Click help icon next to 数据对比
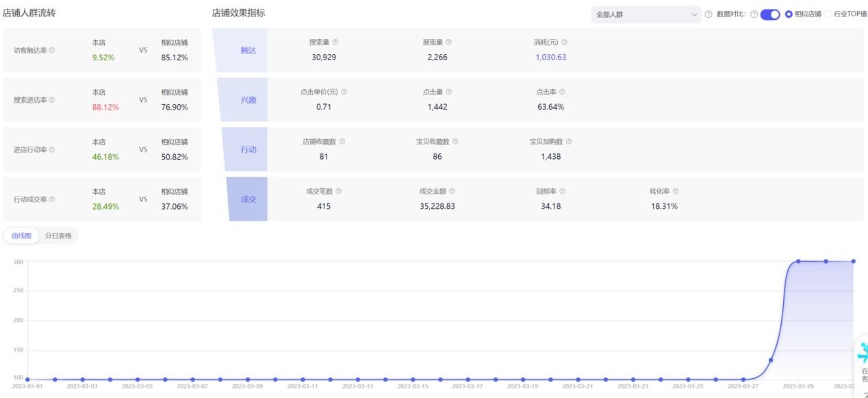This screenshot has height=398, width=868. (x=754, y=14)
